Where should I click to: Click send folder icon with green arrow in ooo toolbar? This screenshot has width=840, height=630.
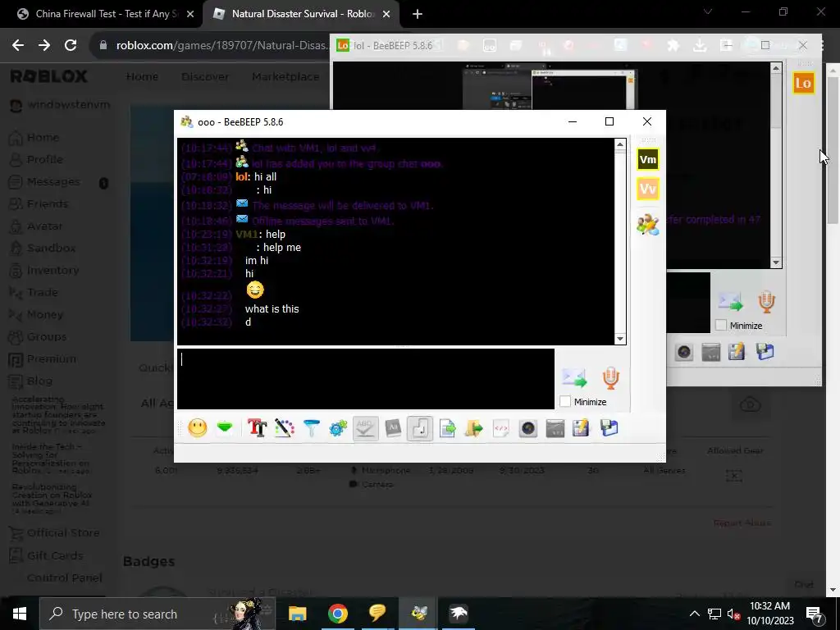pyautogui.click(x=473, y=428)
